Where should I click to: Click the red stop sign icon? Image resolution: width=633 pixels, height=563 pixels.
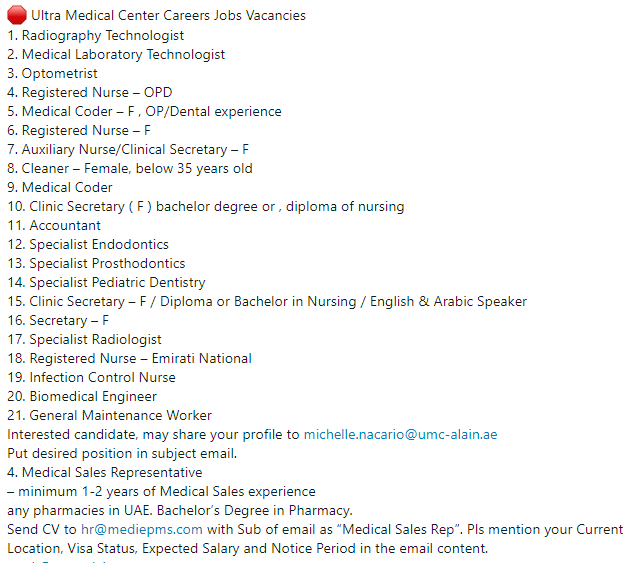point(16,16)
